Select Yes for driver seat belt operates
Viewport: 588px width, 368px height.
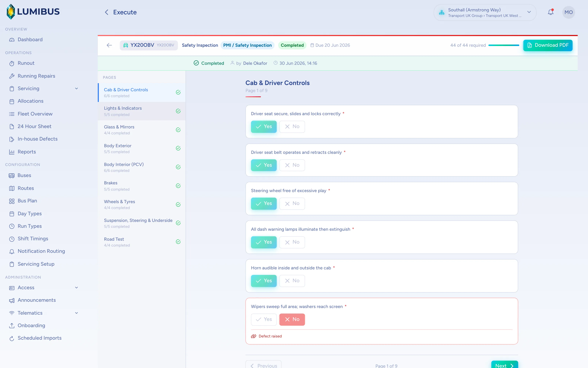[x=264, y=165]
